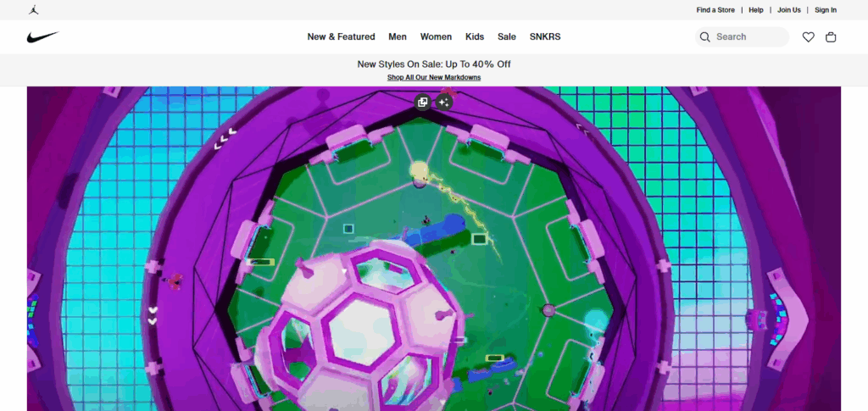Image resolution: width=868 pixels, height=411 pixels.
Task: Click New Styles On Sale banner text
Action: (x=434, y=64)
